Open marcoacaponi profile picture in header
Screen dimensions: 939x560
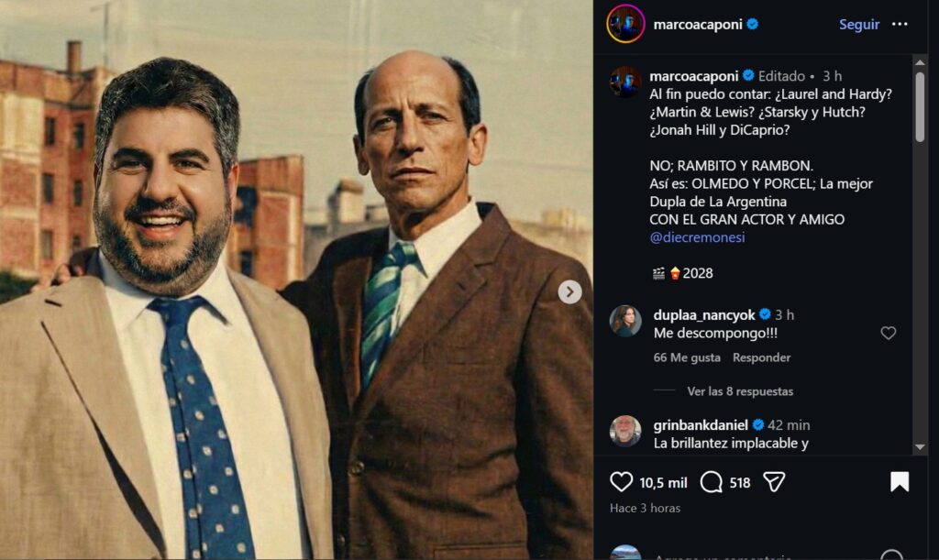pos(625,24)
